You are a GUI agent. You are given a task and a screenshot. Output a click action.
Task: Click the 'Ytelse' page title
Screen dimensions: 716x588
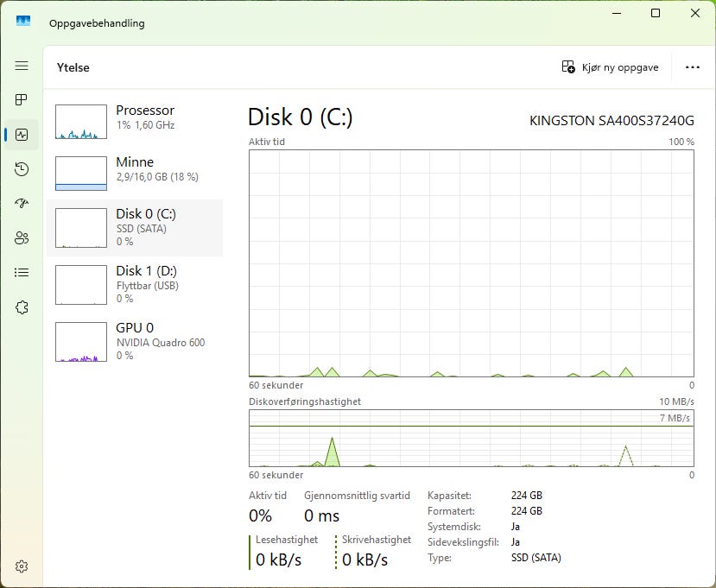click(x=73, y=67)
